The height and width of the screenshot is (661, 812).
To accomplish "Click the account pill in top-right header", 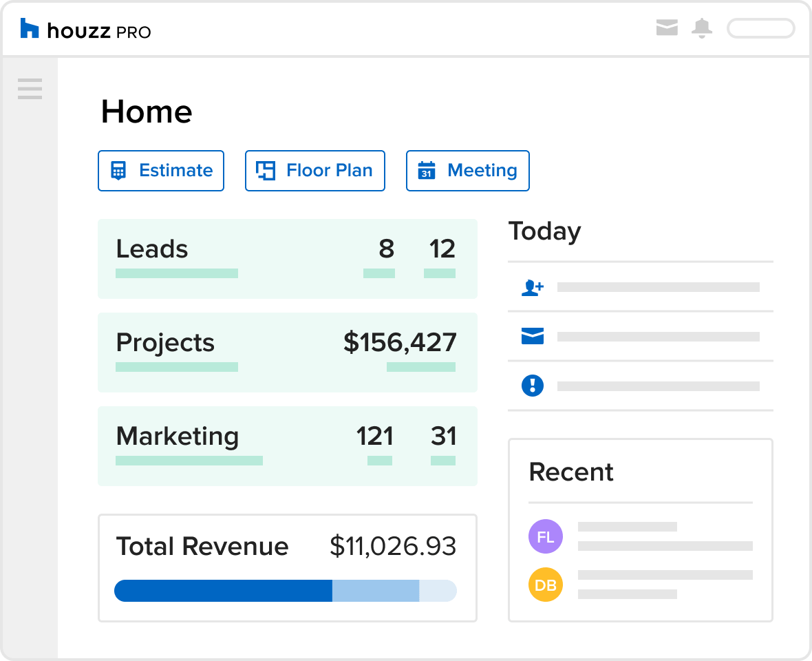I will (x=761, y=28).
